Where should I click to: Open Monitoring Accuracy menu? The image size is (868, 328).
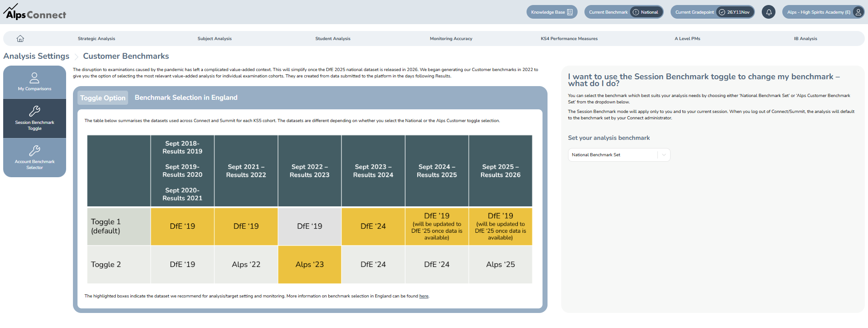(451, 39)
